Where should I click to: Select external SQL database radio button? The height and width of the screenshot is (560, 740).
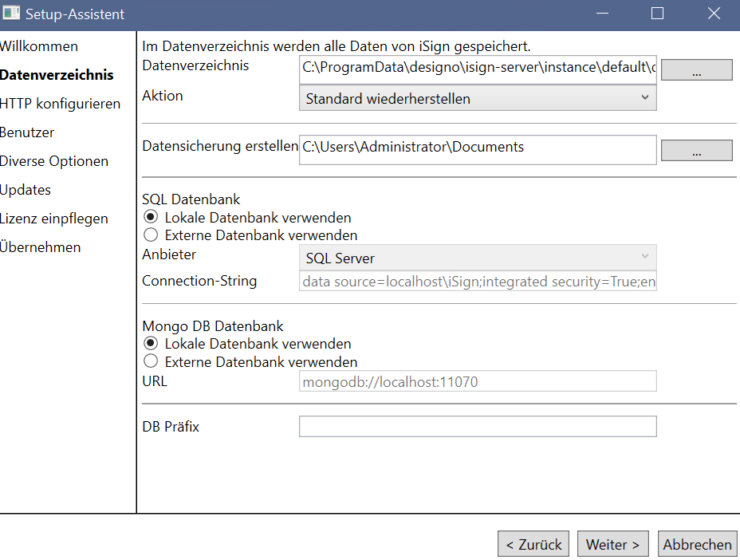[x=151, y=235]
